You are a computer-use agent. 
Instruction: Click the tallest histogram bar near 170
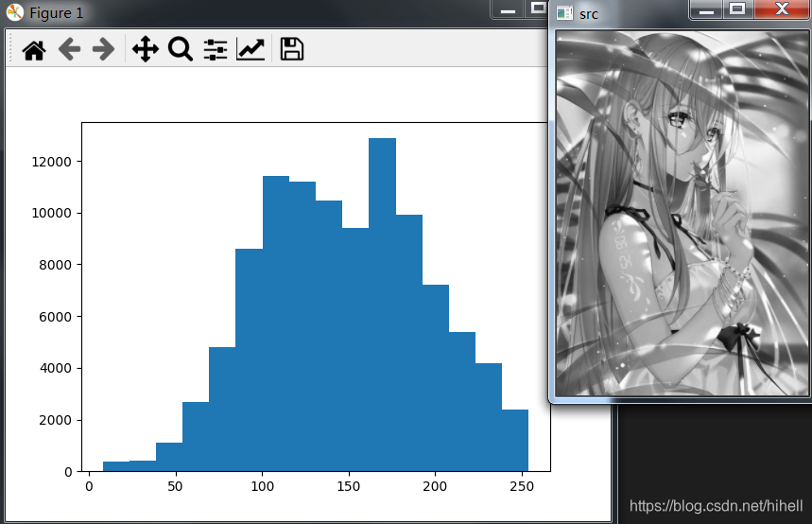[382, 305]
